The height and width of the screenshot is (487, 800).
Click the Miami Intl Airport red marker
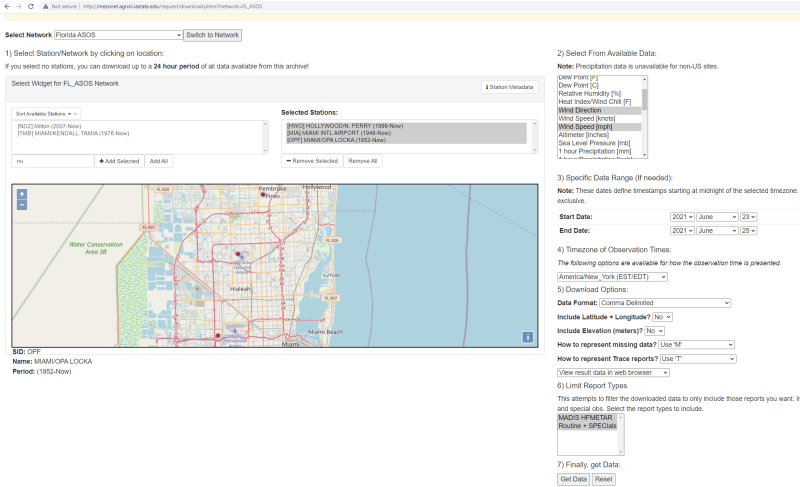coord(218,335)
